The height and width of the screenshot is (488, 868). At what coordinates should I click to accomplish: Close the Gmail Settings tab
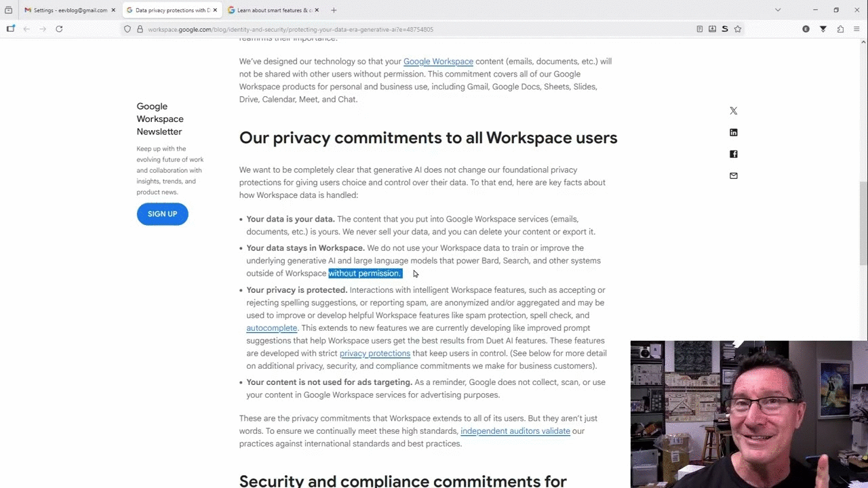click(113, 10)
